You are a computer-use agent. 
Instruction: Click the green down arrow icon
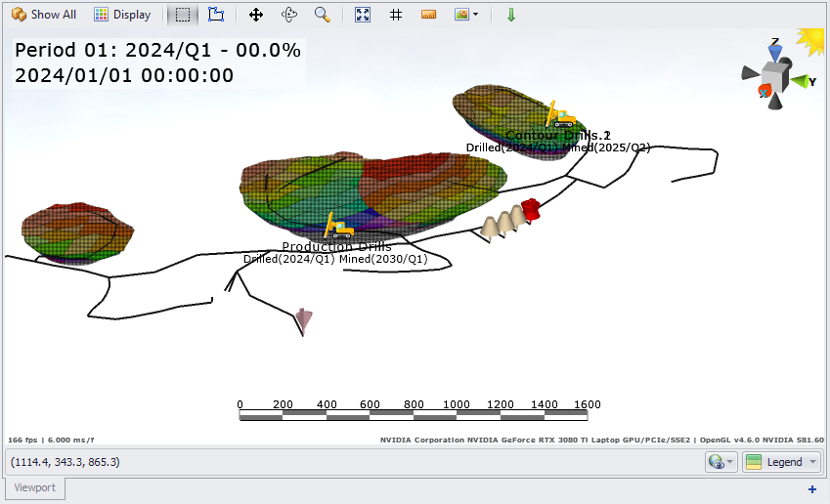coord(511,15)
